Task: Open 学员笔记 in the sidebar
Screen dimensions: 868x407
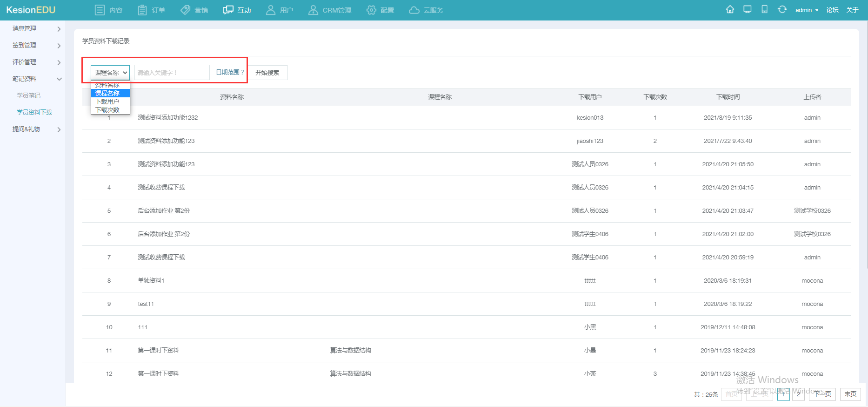Action: tap(29, 95)
